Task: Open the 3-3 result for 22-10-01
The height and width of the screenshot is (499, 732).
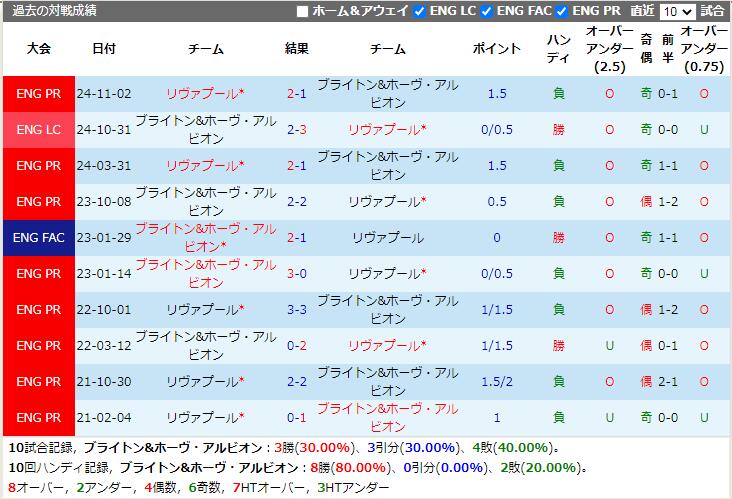Action: [x=297, y=309]
